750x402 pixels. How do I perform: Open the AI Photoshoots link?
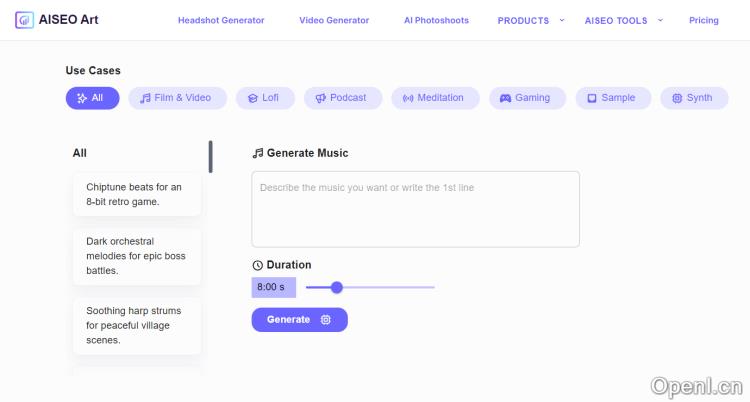pyautogui.click(x=436, y=20)
